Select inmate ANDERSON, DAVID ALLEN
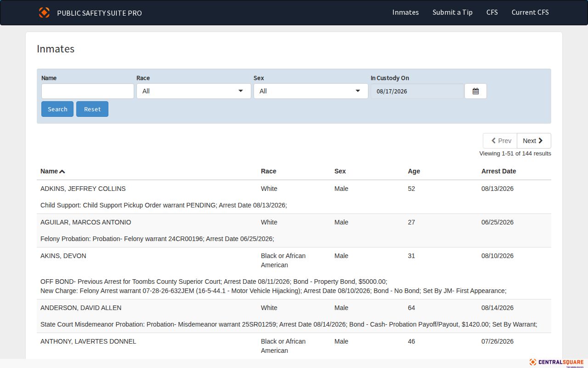Image resolution: width=588 pixels, height=368 pixels. point(81,308)
